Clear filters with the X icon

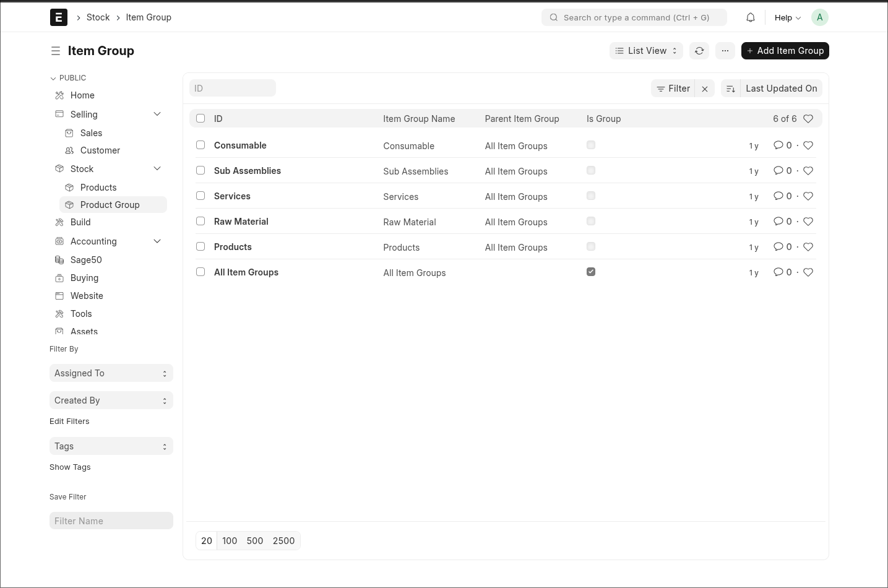click(705, 89)
